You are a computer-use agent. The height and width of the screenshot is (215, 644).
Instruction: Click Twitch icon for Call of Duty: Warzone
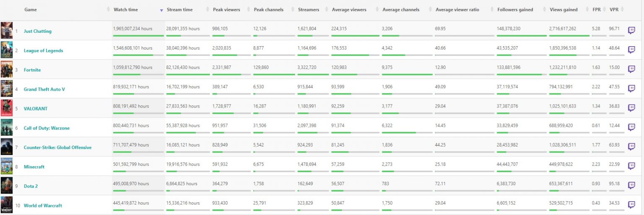click(631, 127)
